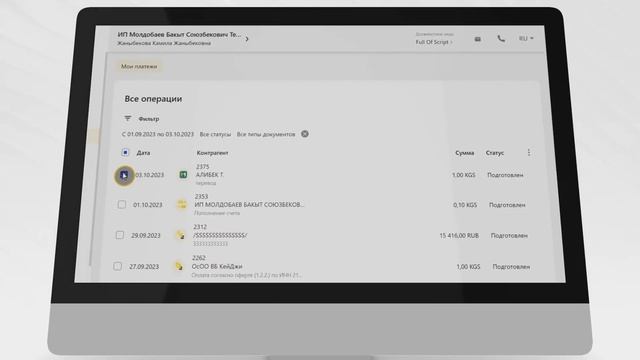Open operation /SSSSSSSSSSSSSS/
640x360 pixels.
click(x=220, y=236)
